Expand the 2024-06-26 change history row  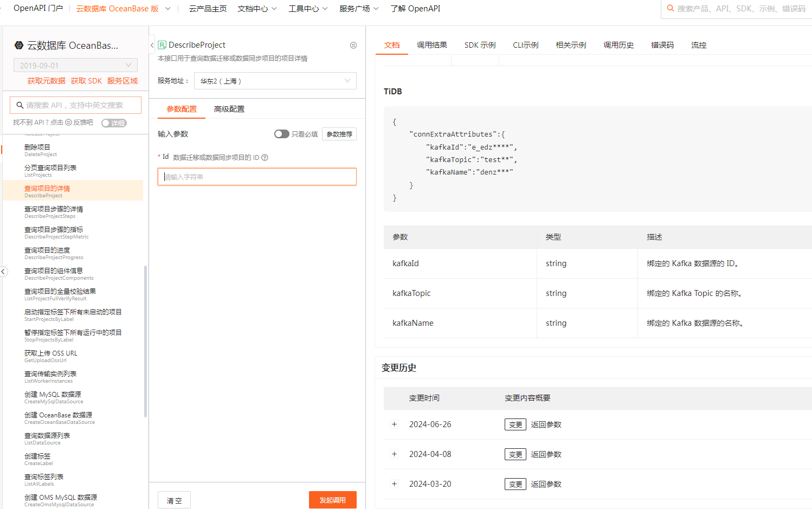[x=395, y=424]
